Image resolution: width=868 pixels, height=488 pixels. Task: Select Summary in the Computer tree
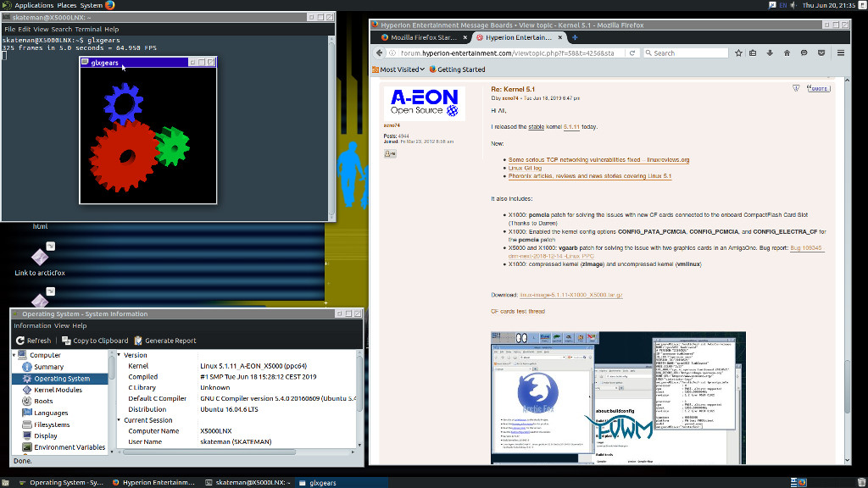(48, 367)
